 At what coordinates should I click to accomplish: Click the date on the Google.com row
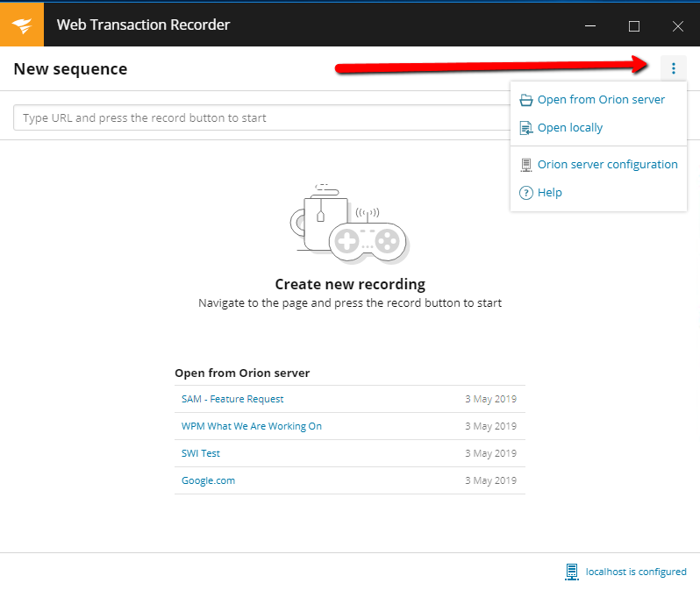coord(490,480)
